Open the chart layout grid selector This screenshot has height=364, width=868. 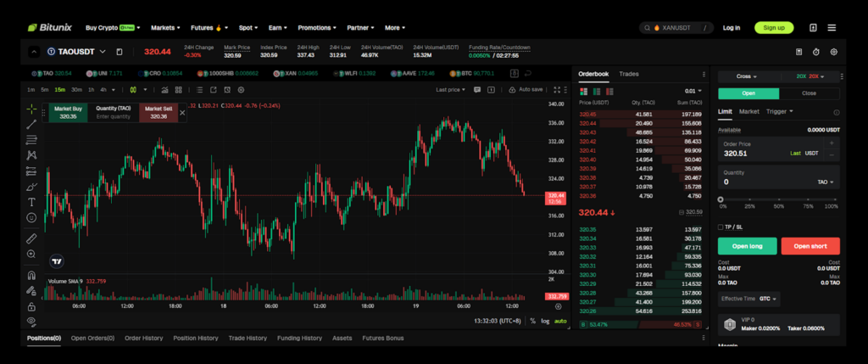(178, 90)
